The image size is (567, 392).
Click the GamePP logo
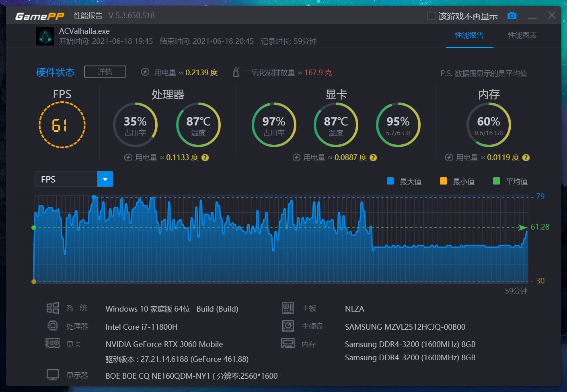(39, 16)
